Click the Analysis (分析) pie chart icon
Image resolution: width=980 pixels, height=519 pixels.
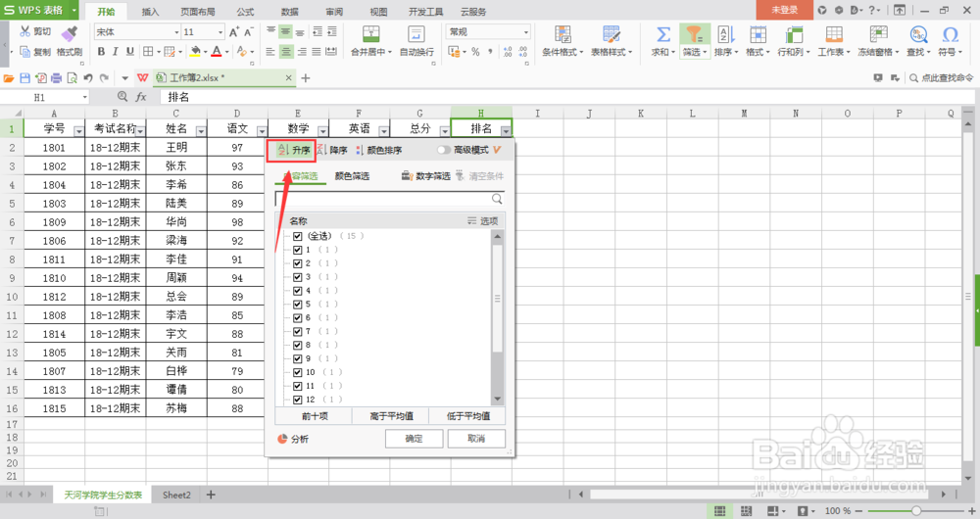pyautogui.click(x=282, y=439)
